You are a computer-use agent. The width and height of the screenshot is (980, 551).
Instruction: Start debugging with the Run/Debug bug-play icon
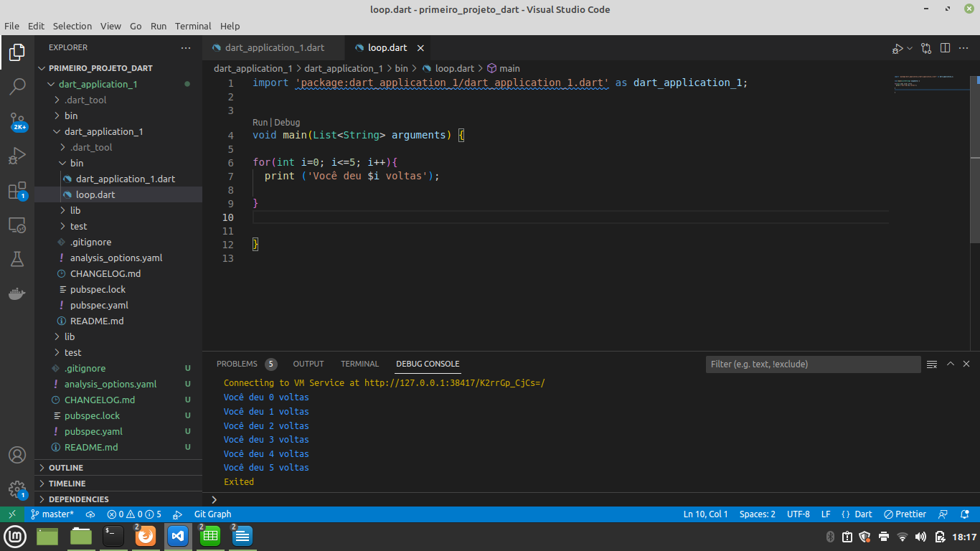(897, 48)
